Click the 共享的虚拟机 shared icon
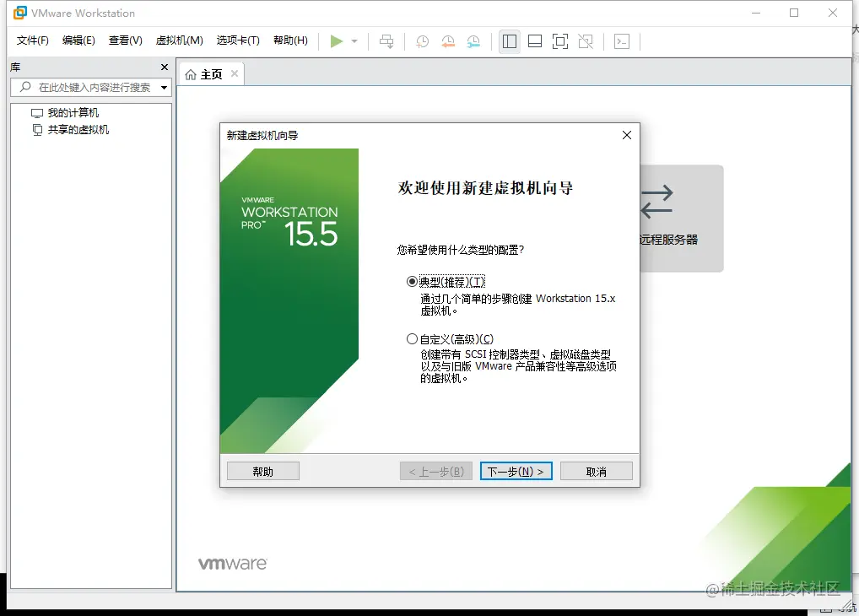859x616 pixels. 37,130
